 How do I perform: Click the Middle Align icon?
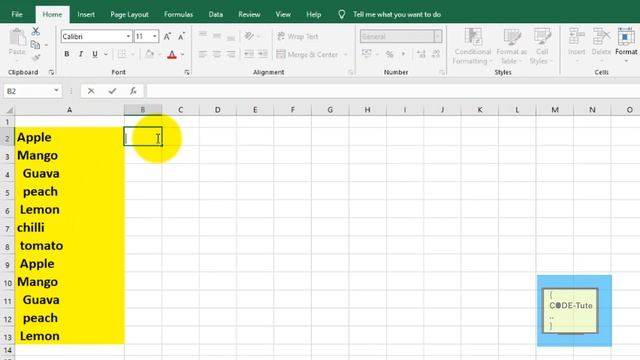(217, 36)
